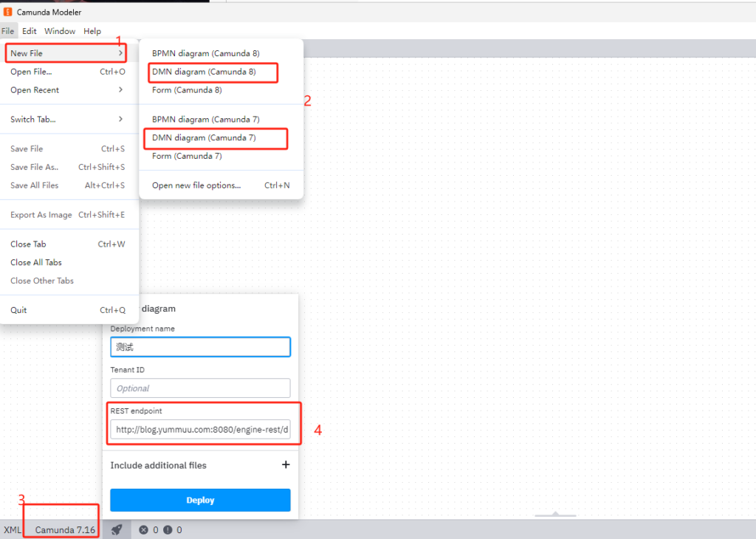Toggle the XML view in status bar
This screenshot has height=539, width=756.
13,529
